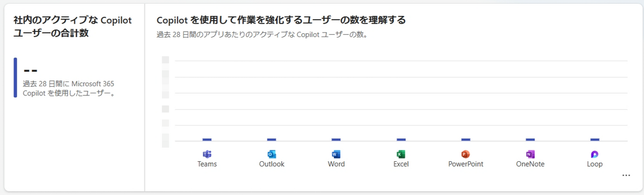Select the OneNote bar in chart
The width and height of the screenshot is (644, 195).
[530, 139]
